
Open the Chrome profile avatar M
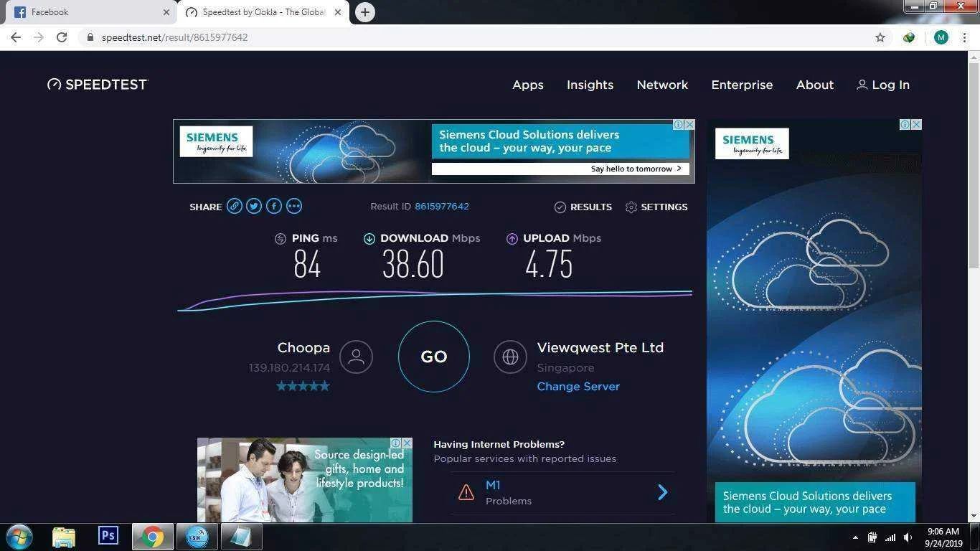941,37
